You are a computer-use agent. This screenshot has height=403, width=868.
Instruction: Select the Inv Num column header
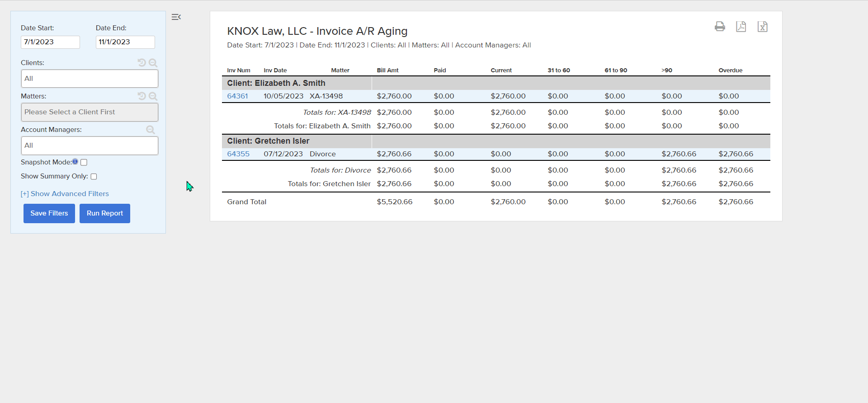coord(239,70)
